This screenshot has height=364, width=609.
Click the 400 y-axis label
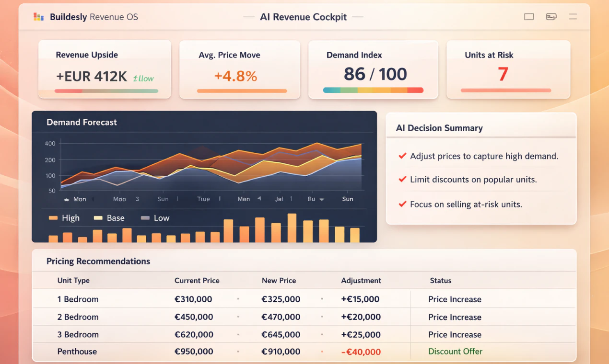point(50,144)
